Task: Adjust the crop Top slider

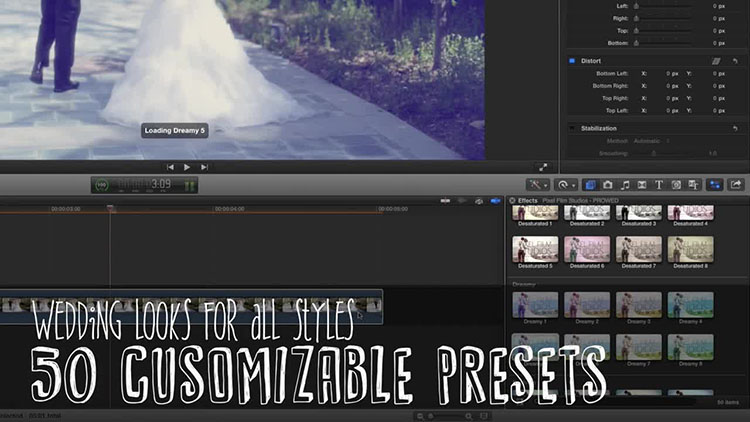Action: (x=662, y=31)
